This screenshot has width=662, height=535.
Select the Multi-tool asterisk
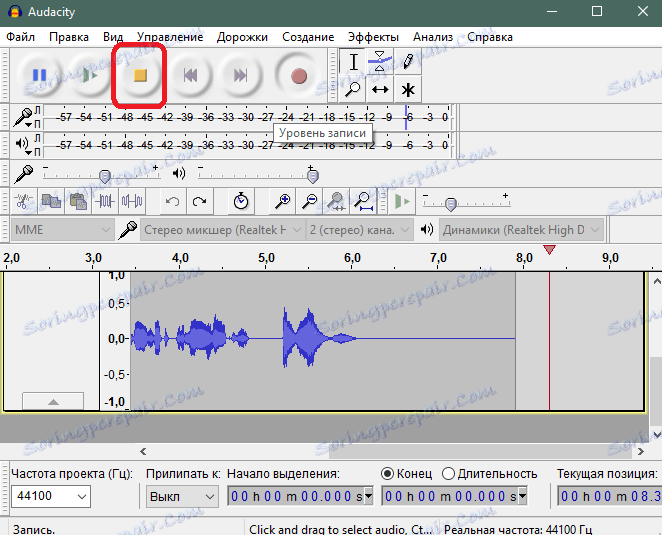pos(407,90)
